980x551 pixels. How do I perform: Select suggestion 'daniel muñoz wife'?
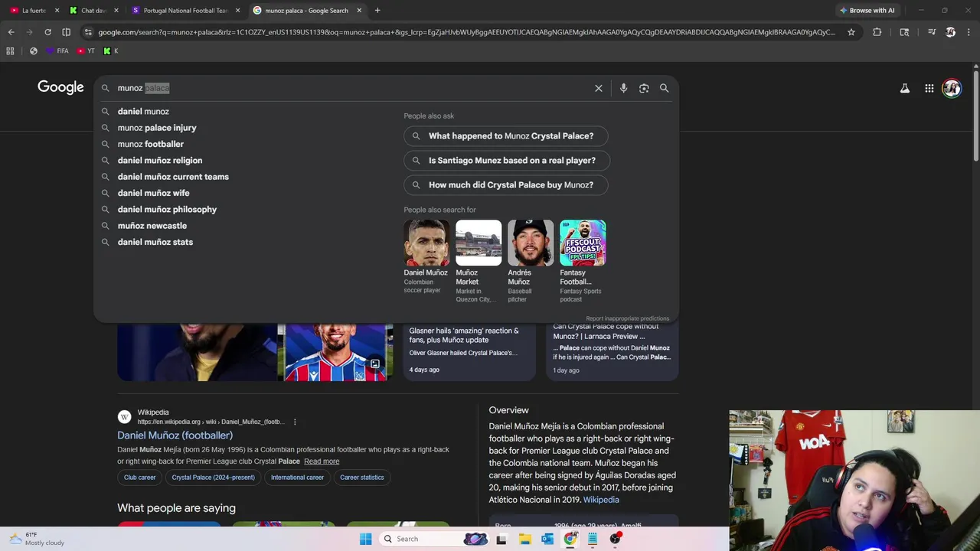pyautogui.click(x=153, y=193)
